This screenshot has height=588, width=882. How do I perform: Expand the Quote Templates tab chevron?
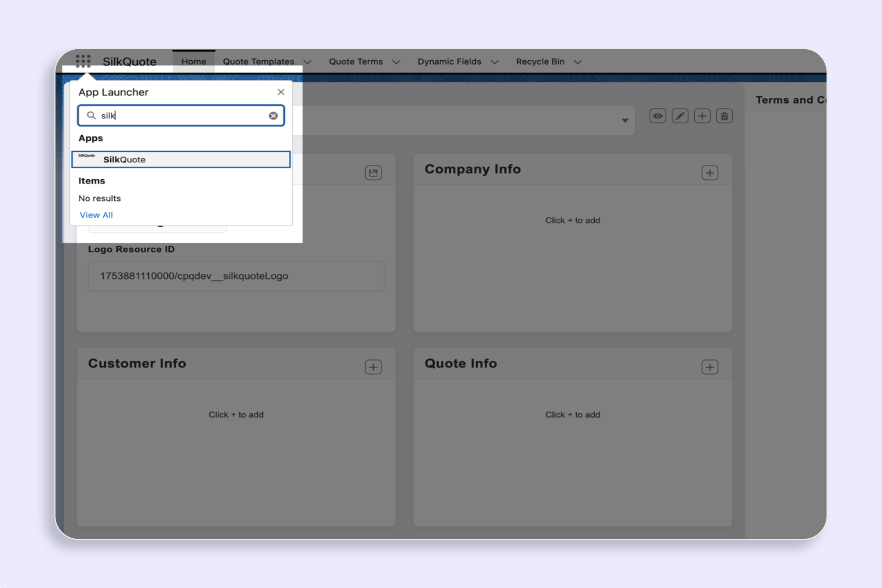[x=308, y=62]
